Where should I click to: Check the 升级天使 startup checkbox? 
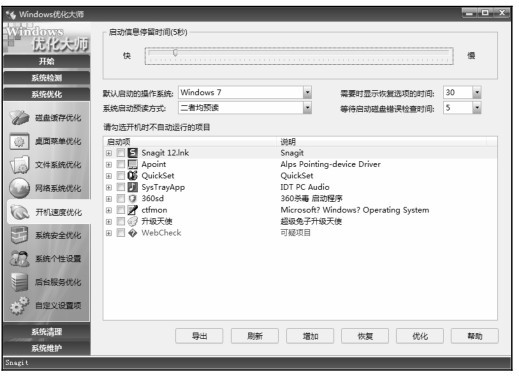point(121,221)
